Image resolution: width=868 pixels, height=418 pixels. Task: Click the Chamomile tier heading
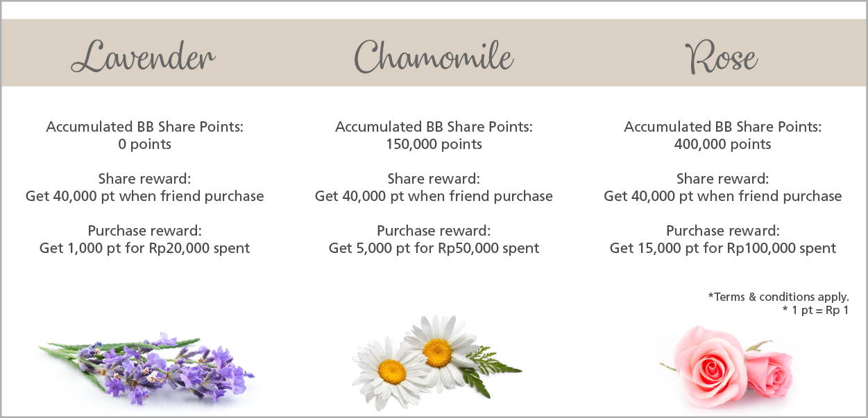434,56
